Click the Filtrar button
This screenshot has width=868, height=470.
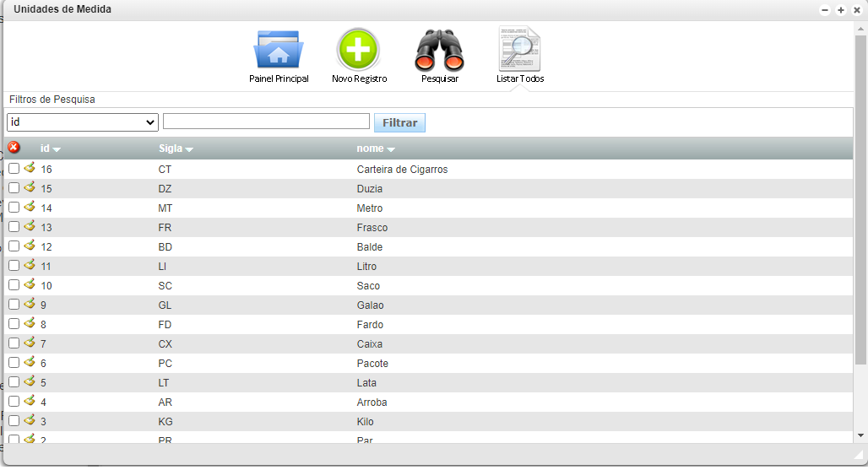tap(399, 123)
